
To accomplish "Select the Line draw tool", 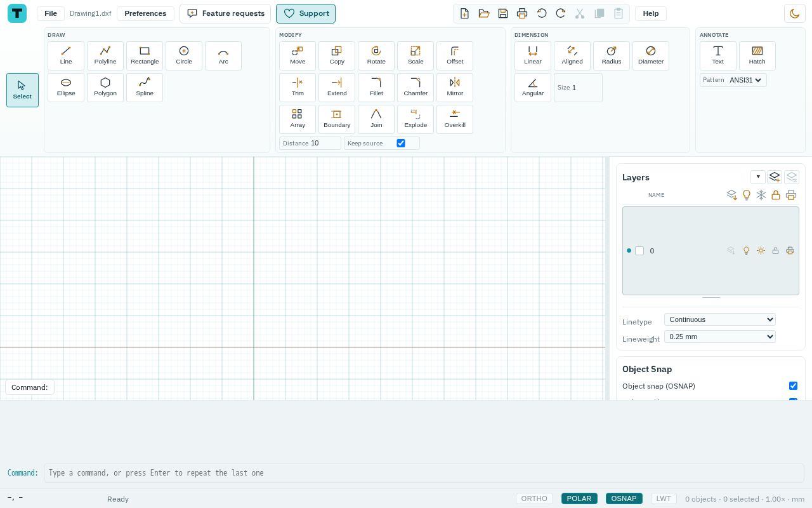I will pos(66,56).
